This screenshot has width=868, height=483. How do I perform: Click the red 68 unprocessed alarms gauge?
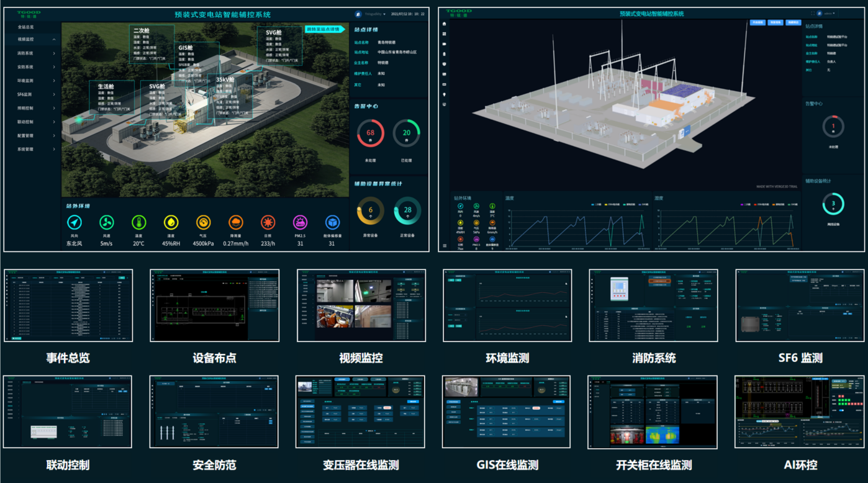(x=371, y=133)
